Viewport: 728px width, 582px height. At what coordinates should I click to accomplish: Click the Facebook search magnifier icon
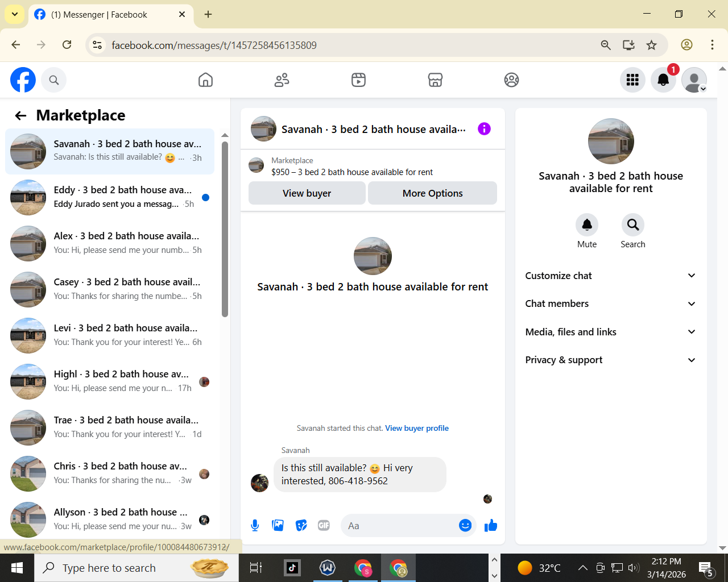pyautogui.click(x=54, y=80)
